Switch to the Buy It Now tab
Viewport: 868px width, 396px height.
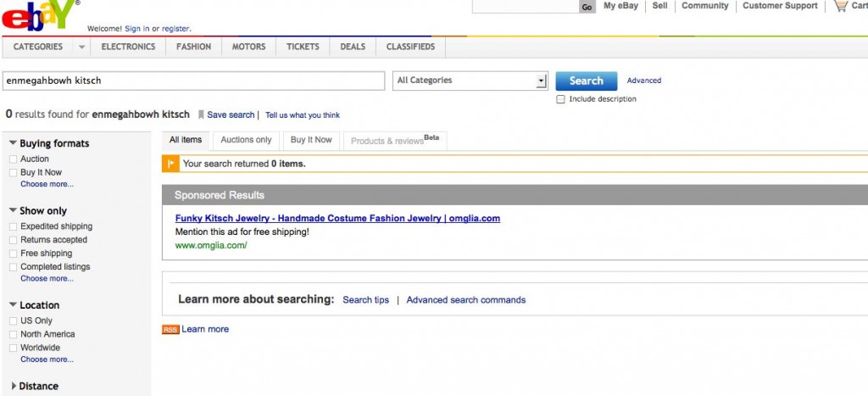pos(311,140)
